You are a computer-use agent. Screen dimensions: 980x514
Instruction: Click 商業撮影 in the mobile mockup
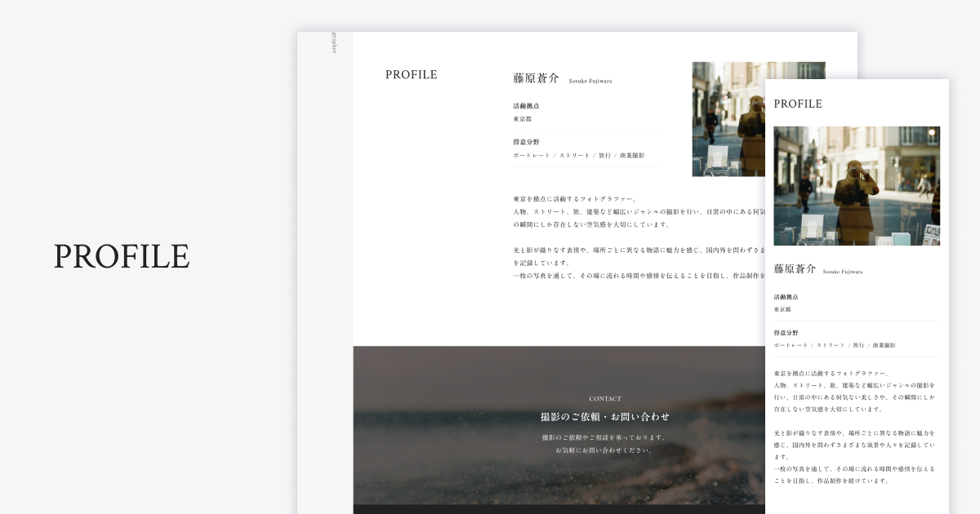pos(884,345)
